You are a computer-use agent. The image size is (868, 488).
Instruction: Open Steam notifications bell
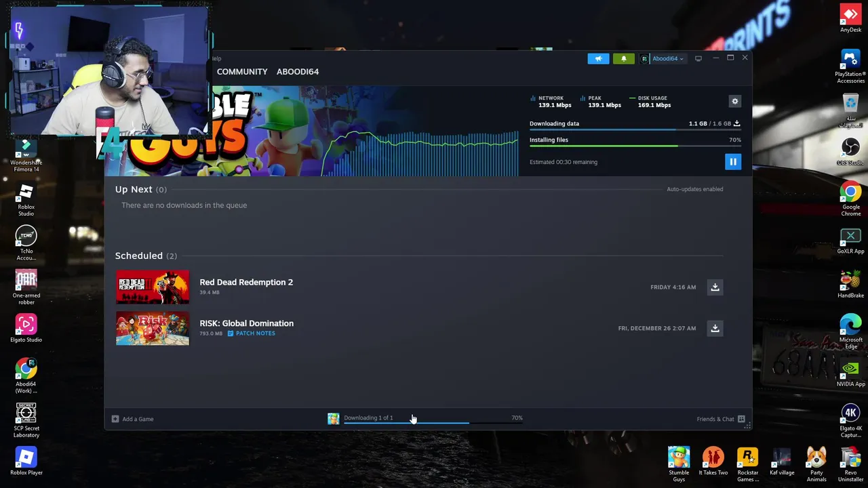coord(624,59)
